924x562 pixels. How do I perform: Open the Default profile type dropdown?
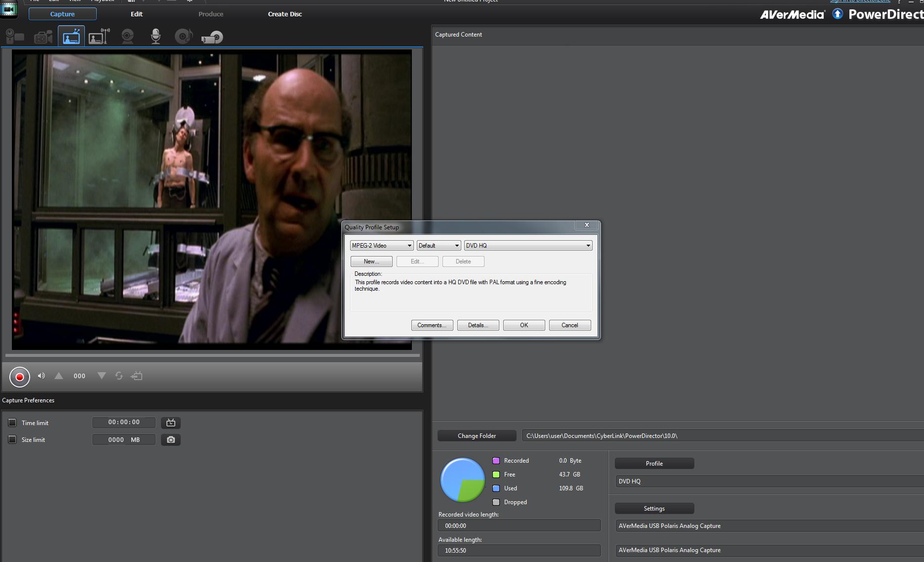click(x=439, y=246)
